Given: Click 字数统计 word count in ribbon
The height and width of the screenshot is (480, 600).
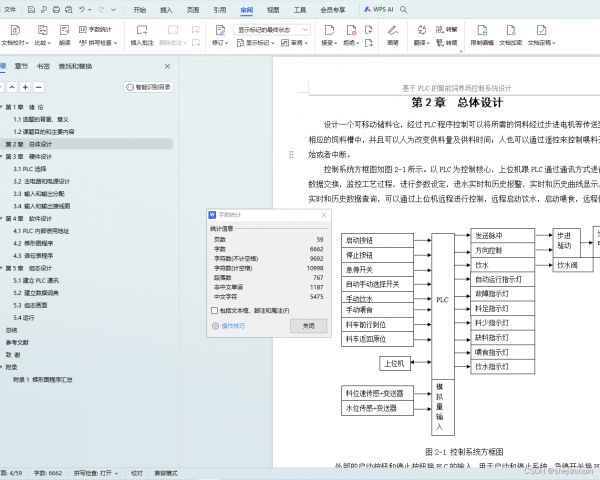Looking at the screenshot, I should coord(95,29).
